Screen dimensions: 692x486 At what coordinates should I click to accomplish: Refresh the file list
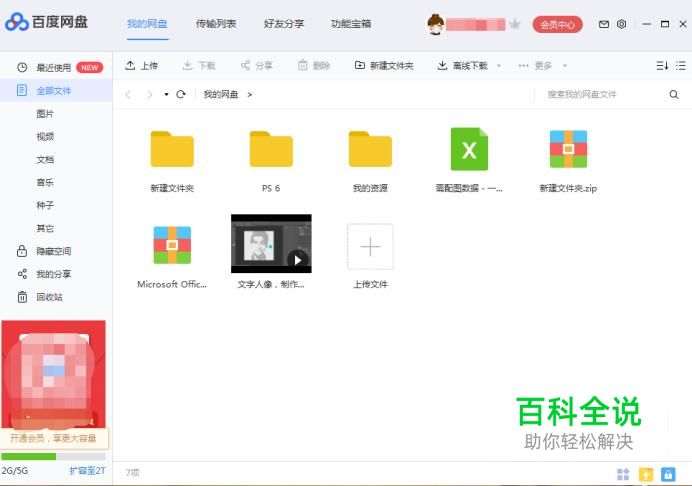pos(181,94)
